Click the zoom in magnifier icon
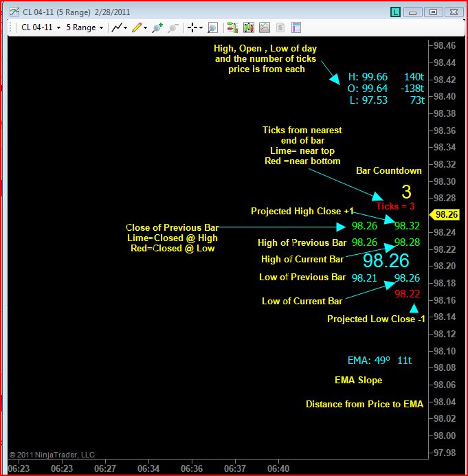 [157, 27]
